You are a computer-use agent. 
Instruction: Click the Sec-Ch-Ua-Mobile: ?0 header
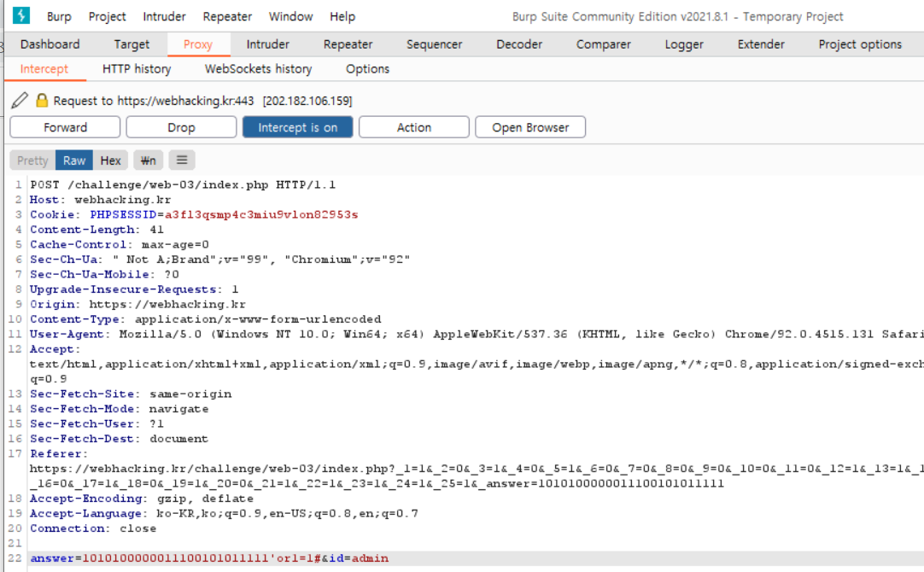point(104,275)
